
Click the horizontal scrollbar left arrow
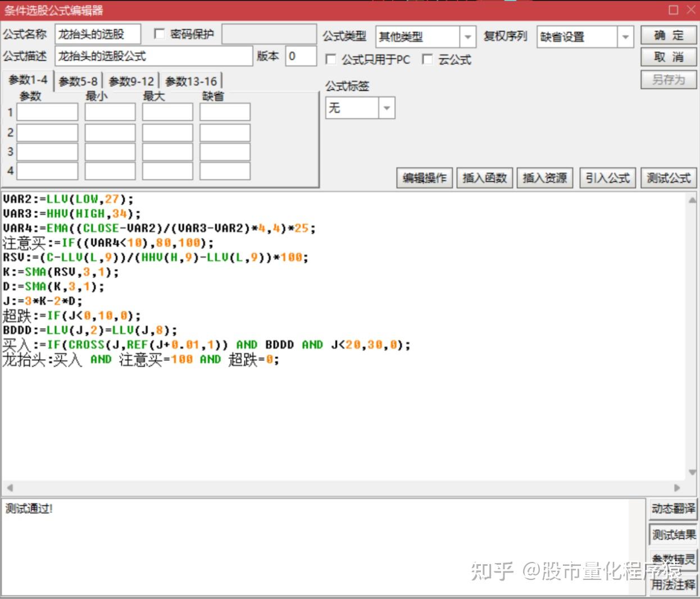[10, 488]
